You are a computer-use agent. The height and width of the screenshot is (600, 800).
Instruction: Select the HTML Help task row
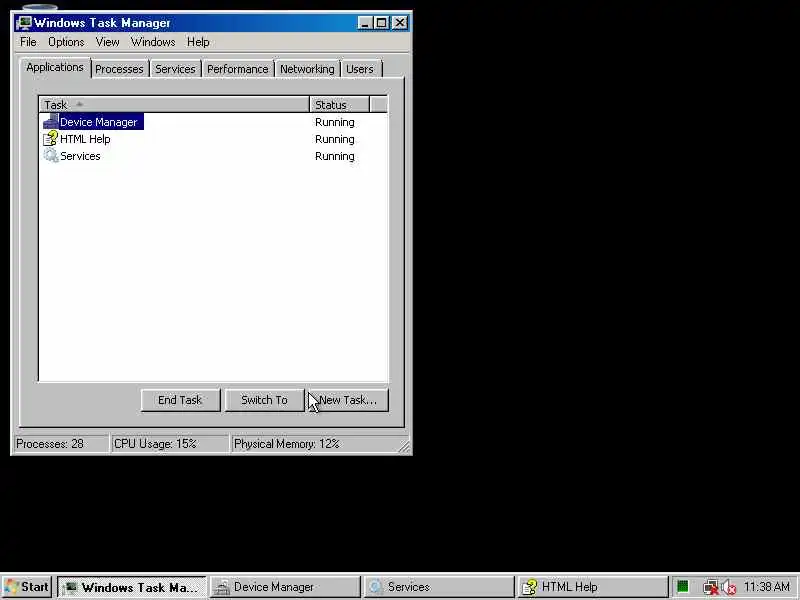pos(213,139)
